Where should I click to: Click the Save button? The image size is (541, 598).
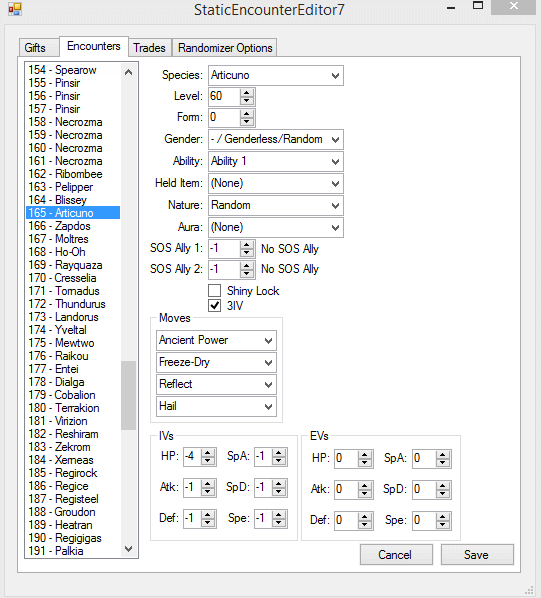(477, 555)
